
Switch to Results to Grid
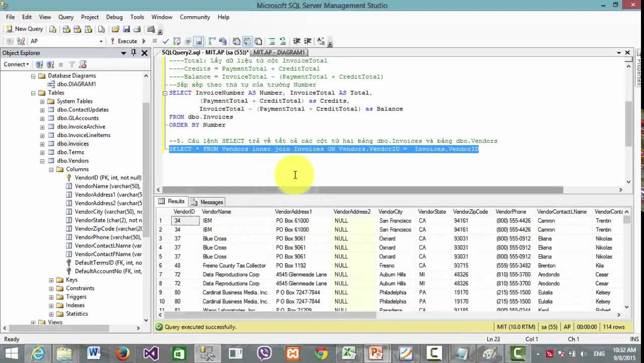pyautogui.click(x=247, y=41)
